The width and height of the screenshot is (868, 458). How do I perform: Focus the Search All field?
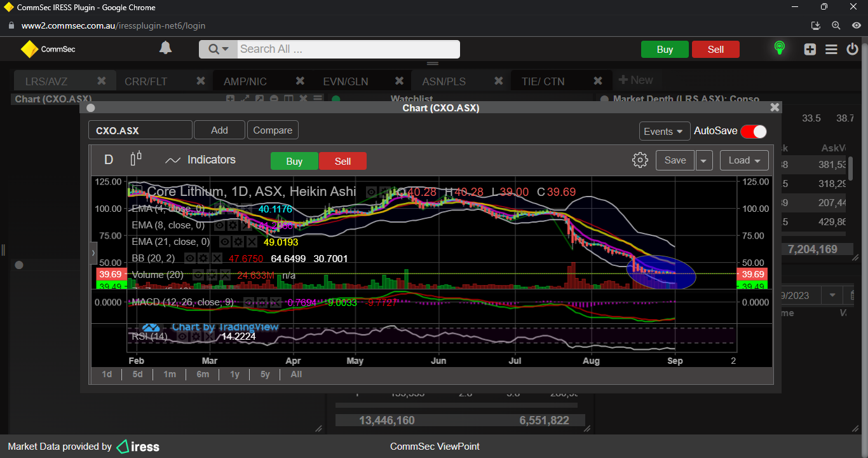[348, 49]
